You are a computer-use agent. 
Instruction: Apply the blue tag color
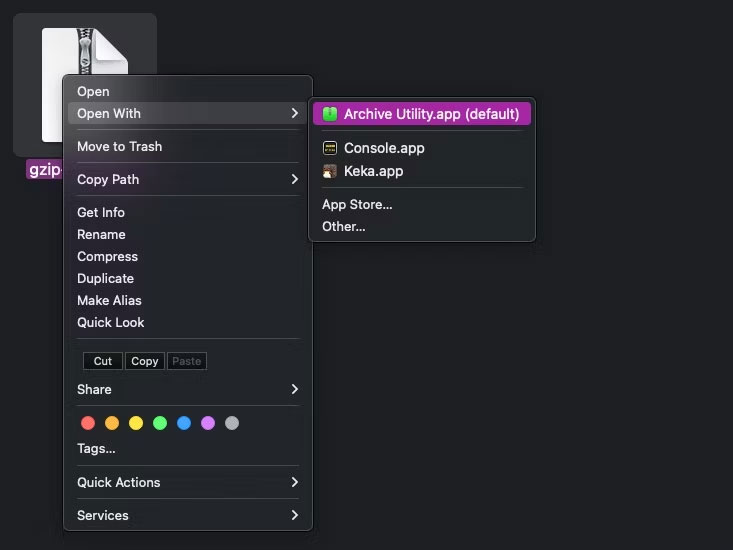pos(184,423)
